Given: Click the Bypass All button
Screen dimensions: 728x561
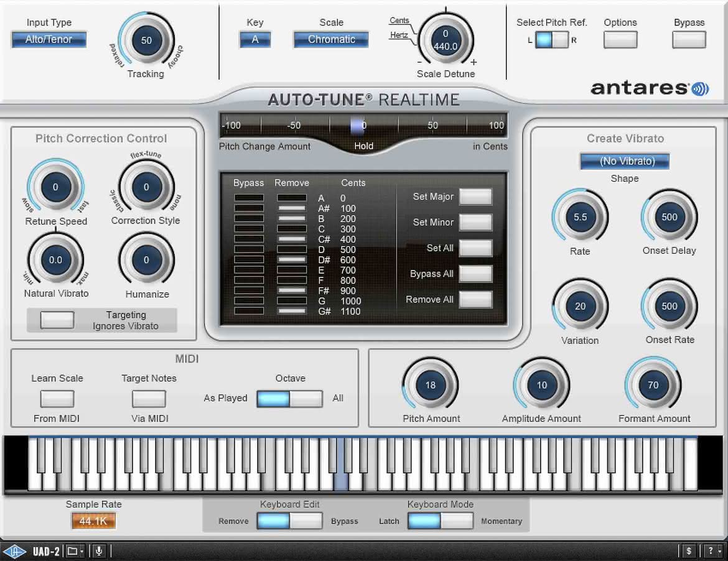Looking at the screenshot, I should click(475, 274).
